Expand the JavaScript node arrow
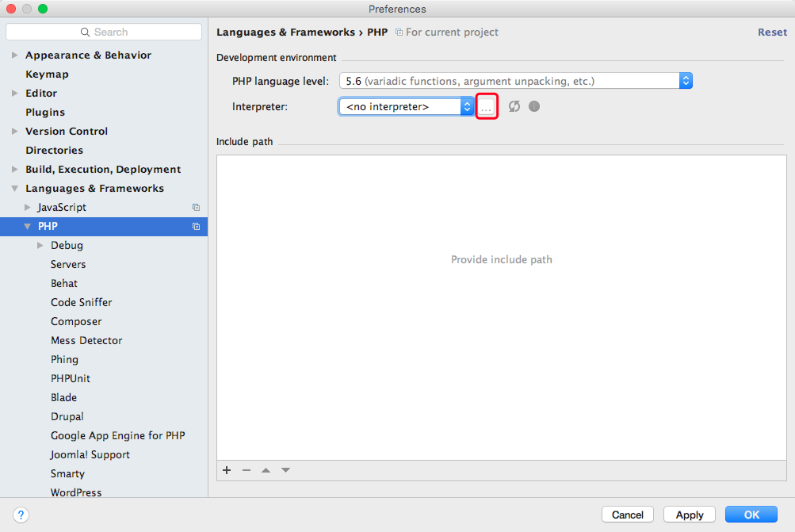795x532 pixels. pyautogui.click(x=28, y=208)
